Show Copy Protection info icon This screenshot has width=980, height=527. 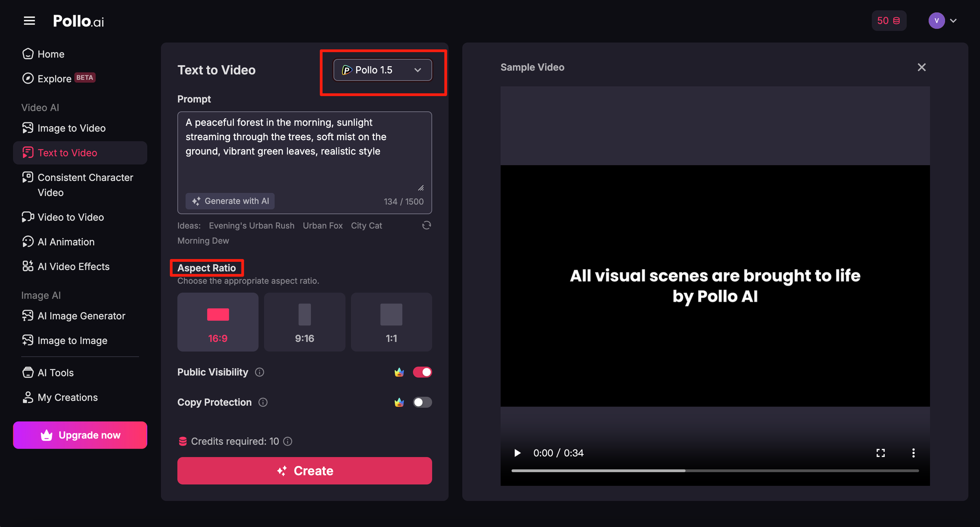[263, 402]
